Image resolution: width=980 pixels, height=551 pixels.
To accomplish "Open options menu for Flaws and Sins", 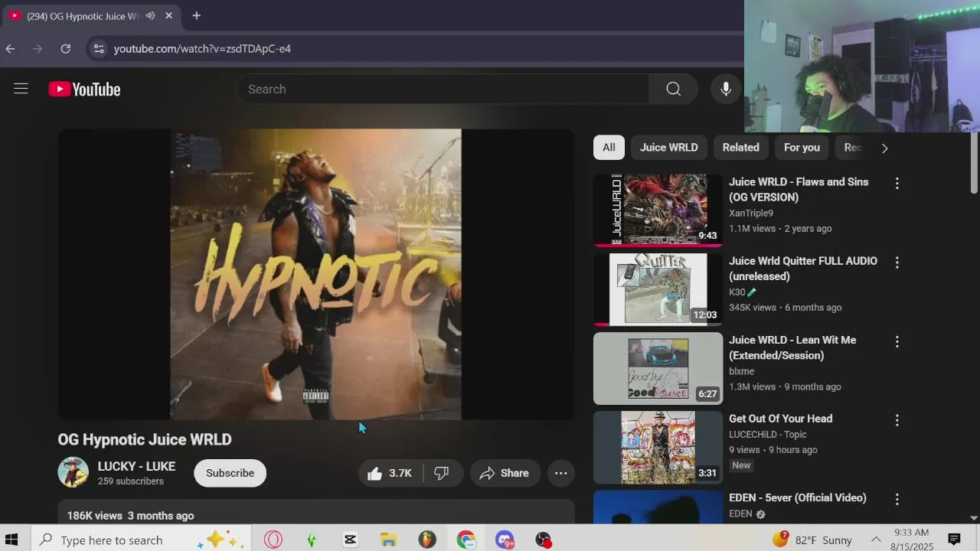I will click(897, 183).
